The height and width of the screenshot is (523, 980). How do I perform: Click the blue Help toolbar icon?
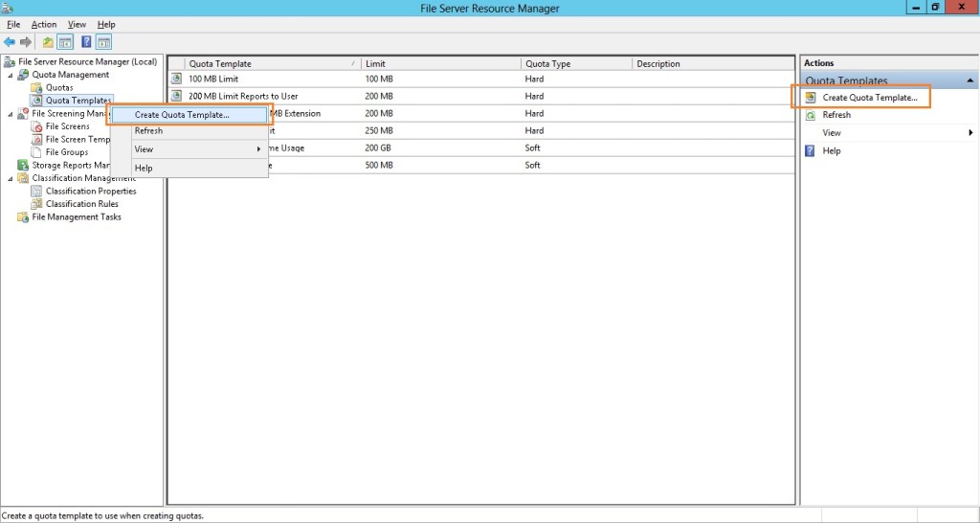(86, 42)
